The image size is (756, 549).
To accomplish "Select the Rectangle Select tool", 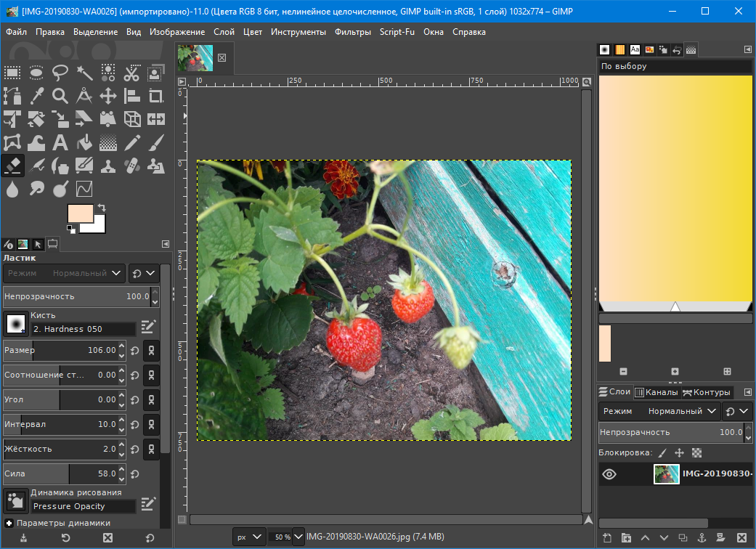I will click(12, 73).
